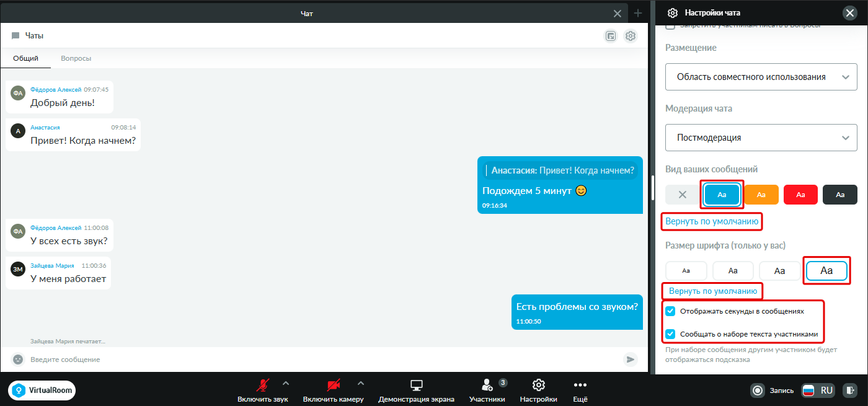Toggle Сообщать о наборе текста участниками checkbox

coord(670,334)
